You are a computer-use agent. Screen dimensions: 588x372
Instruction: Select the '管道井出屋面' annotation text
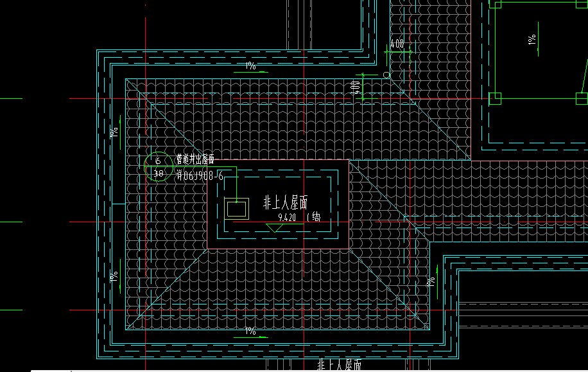coord(195,159)
